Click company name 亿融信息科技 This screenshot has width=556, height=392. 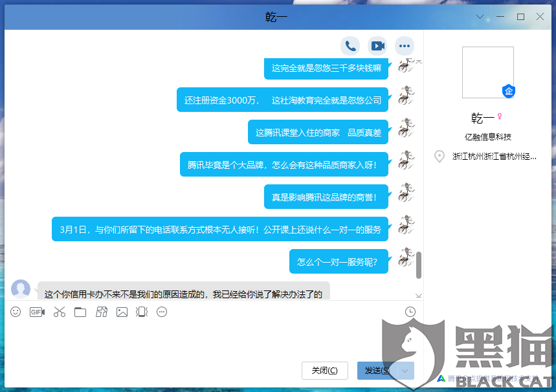pyautogui.click(x=488, y=136)
